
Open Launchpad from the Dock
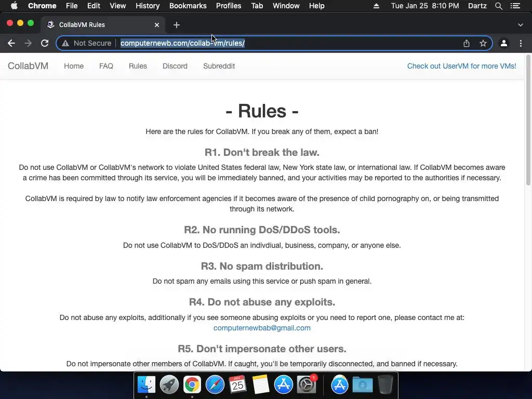point(169,385)
